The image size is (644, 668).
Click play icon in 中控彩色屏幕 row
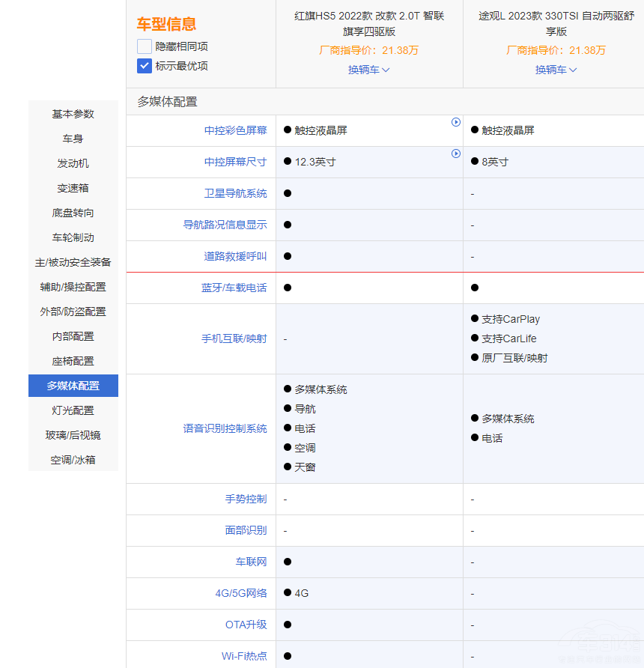coord(455,122)
